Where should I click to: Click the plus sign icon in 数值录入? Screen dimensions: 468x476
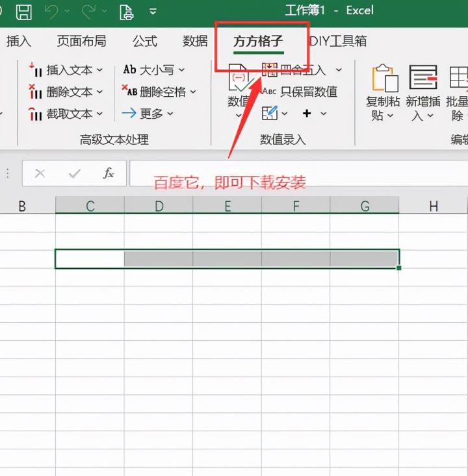pyautogui.click(x=307, y=113)
